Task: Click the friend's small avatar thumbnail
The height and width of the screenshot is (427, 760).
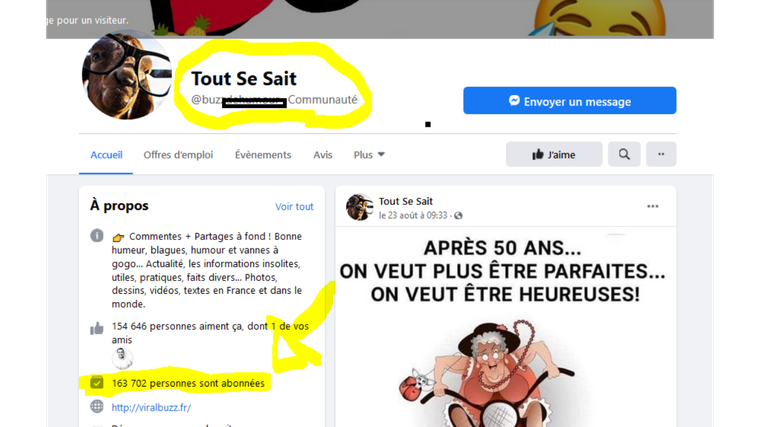Action: [x=122, y=358]
